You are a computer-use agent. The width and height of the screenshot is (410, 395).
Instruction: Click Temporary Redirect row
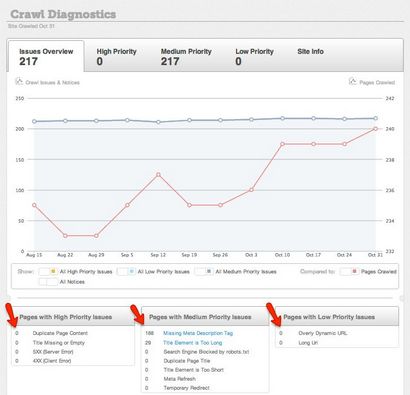[205, 388]
